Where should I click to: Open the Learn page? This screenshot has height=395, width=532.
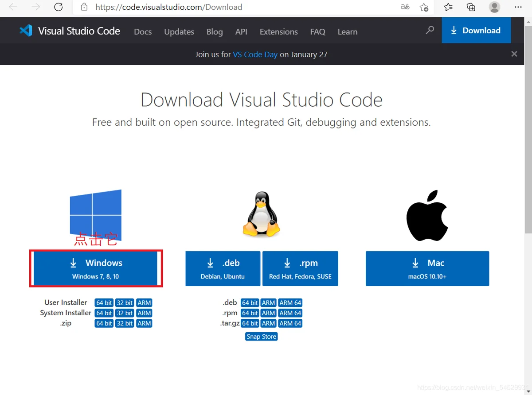[348, 32]
